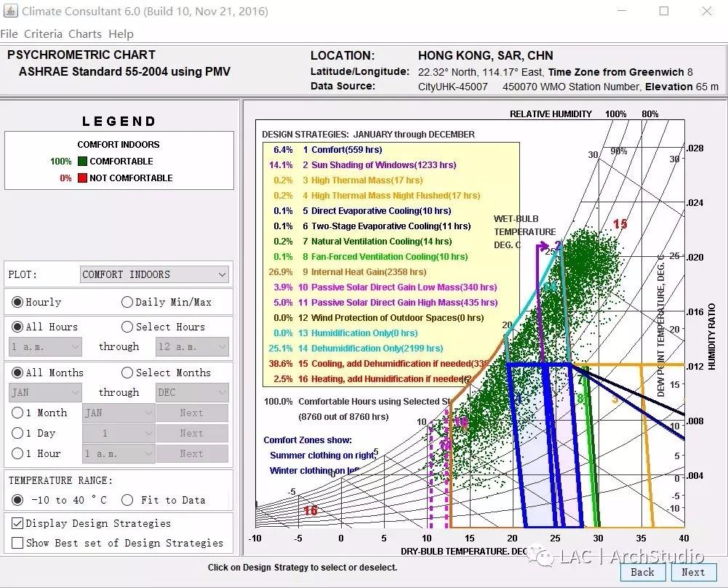Open the 12 a.m. end hour dropdown
Image resolution: width=728 pixels, height=588 pixels.
[x=192, y=347]
